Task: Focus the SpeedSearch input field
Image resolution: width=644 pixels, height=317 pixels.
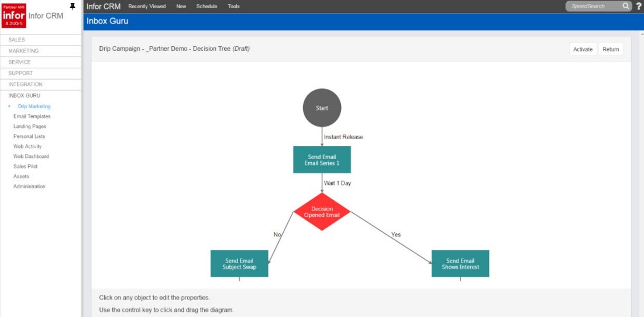Action: tap(594, 6)
